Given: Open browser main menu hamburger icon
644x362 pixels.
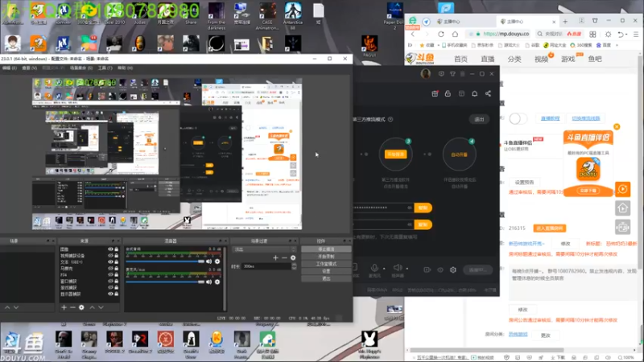Looking at the screenshot, I should (636, 34).
